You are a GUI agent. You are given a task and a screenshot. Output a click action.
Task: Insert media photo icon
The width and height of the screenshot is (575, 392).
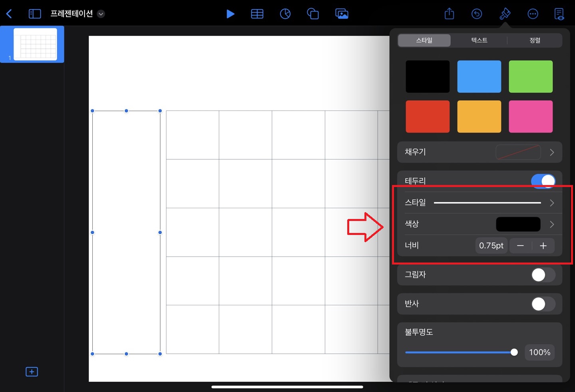tap(342, 14)
